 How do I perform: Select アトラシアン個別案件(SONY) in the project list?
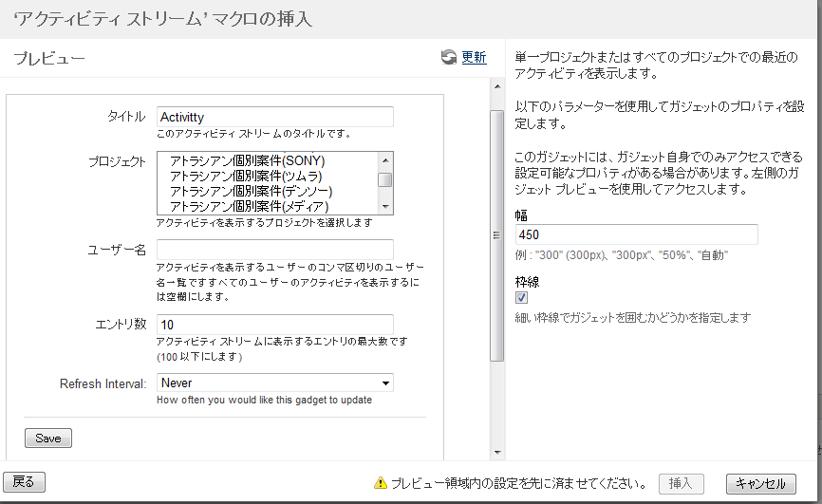247,160
